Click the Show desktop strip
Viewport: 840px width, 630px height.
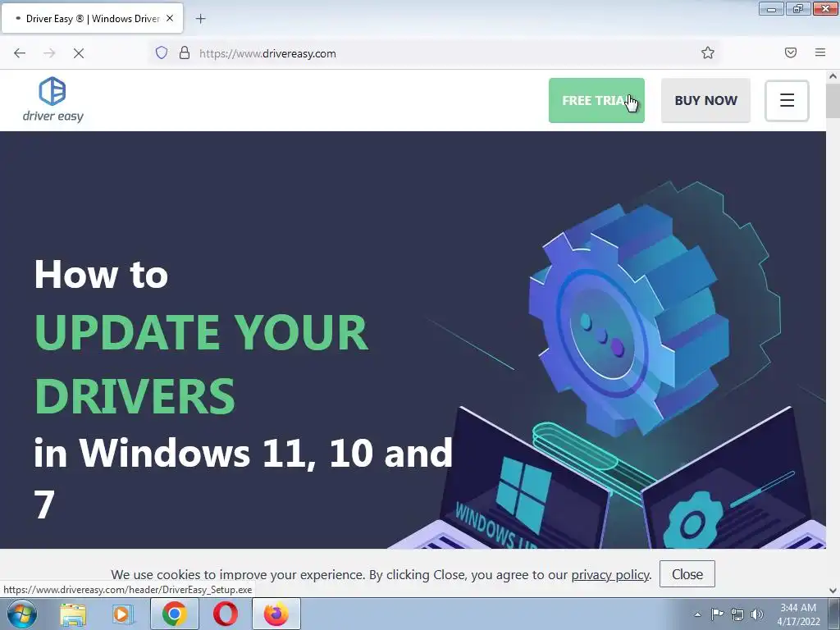click(834, 614)
